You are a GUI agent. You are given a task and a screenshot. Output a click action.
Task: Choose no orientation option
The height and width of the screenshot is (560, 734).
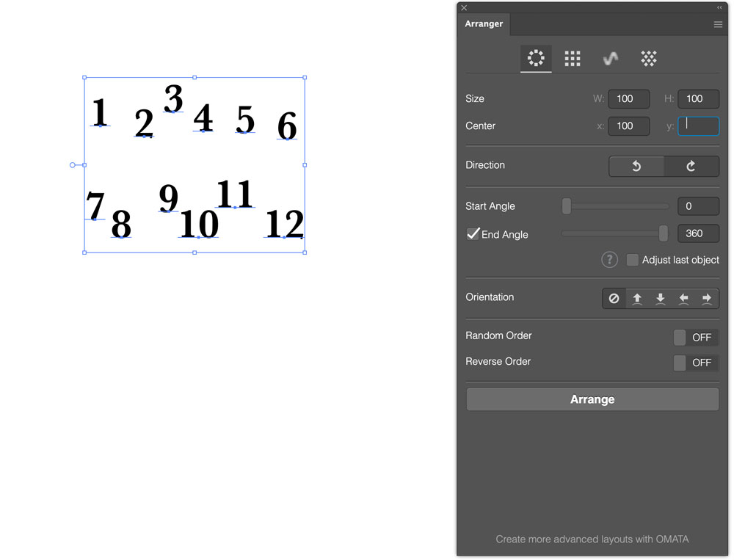pos(614,298)
